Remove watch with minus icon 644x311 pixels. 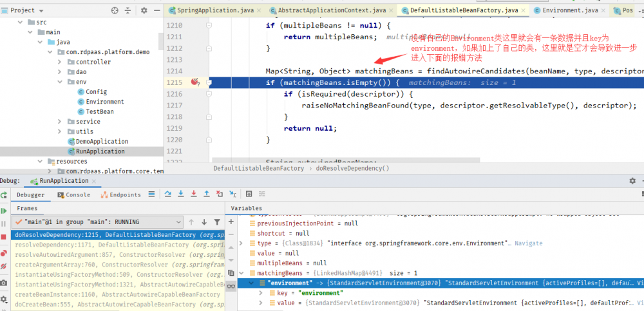[231, 233]
